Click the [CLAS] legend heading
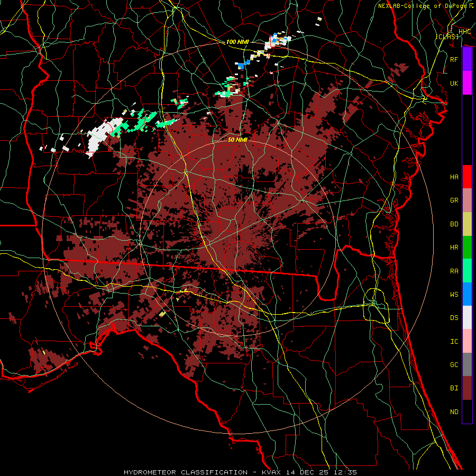Viewport: 476px width, 476px height. tap(447, 36)
